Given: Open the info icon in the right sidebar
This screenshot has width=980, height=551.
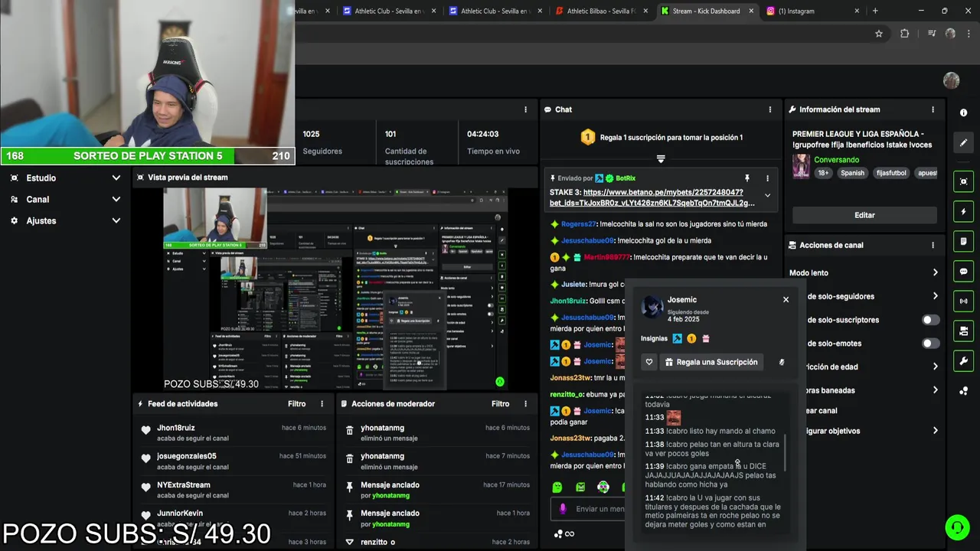Looking at the screenshot, I should pyautogui.click(x=963, y=112).
